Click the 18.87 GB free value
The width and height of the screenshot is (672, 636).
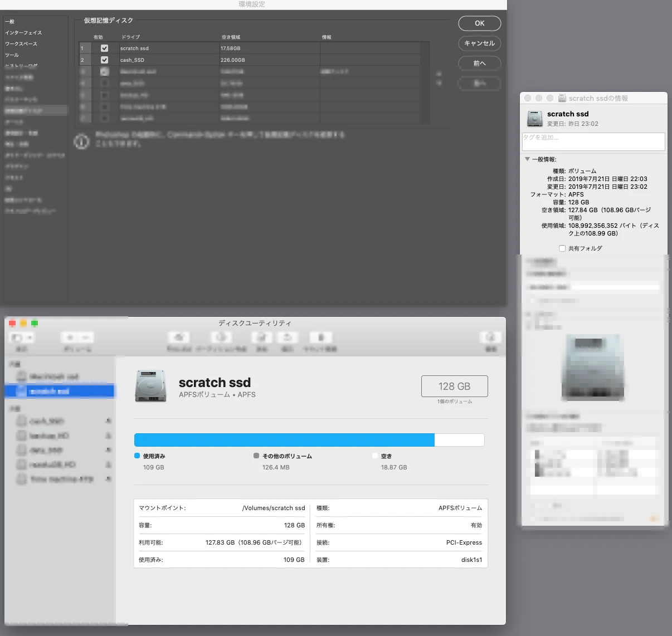click(394, 467)
